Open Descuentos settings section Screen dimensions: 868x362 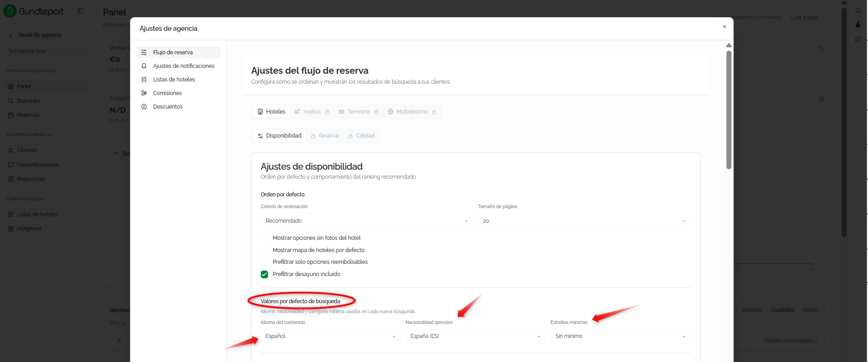(178, 107)
